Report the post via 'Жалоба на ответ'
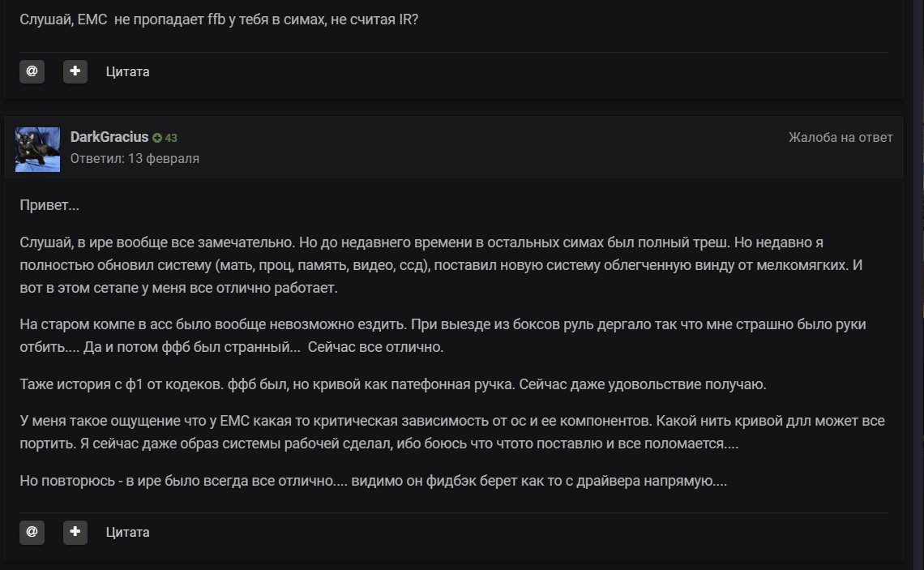This screenshot has width=924, height=570. click(x=841, y=138)
